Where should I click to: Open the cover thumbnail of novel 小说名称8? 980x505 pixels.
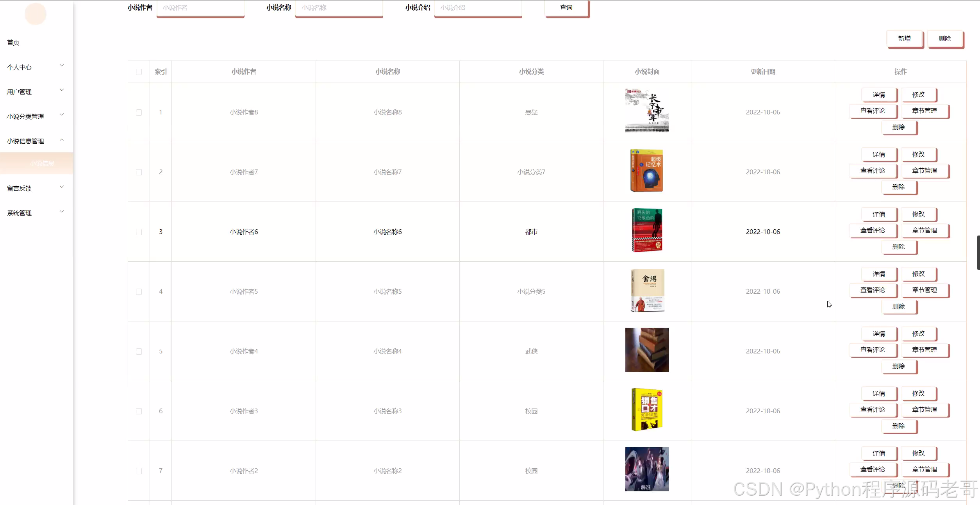(647, 111)
